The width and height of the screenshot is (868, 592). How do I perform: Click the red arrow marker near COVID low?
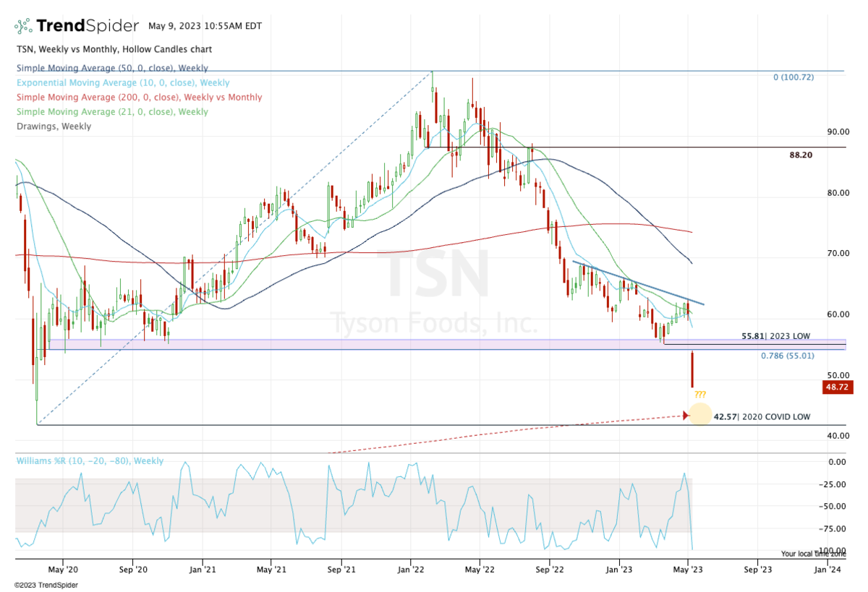coord(686,415)
